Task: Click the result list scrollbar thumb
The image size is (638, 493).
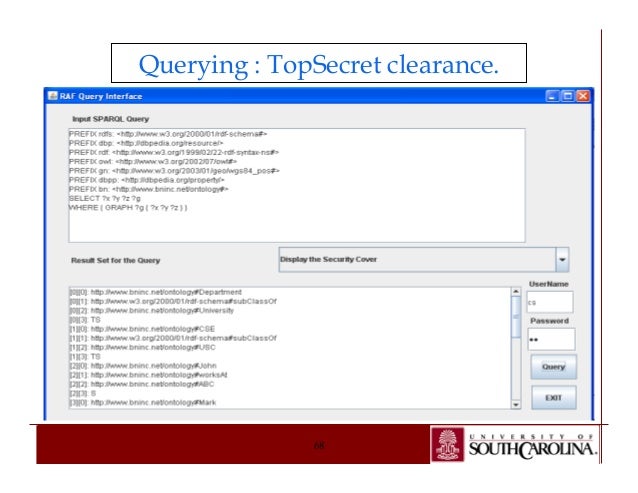Action: (x=516, y=317)
